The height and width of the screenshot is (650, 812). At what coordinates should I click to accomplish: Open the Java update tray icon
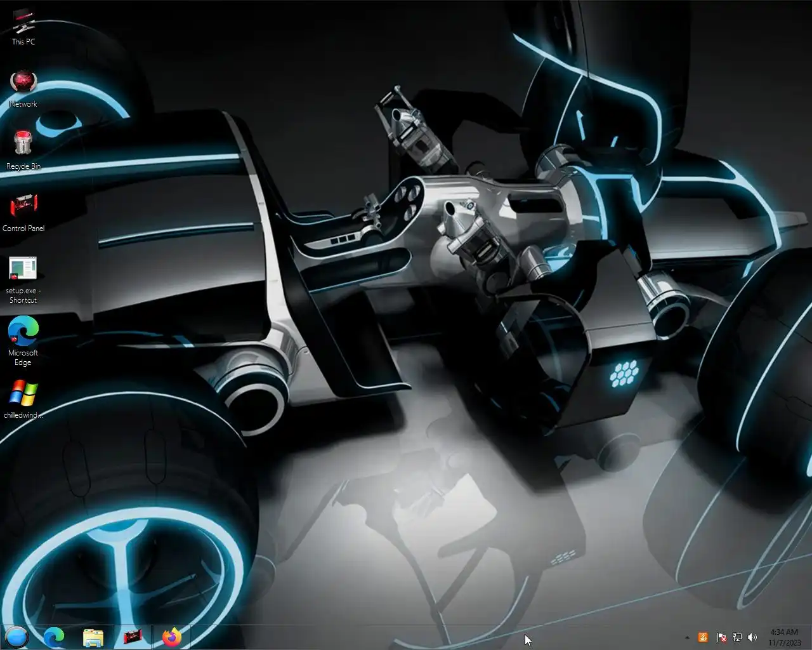tap(703, 637)
